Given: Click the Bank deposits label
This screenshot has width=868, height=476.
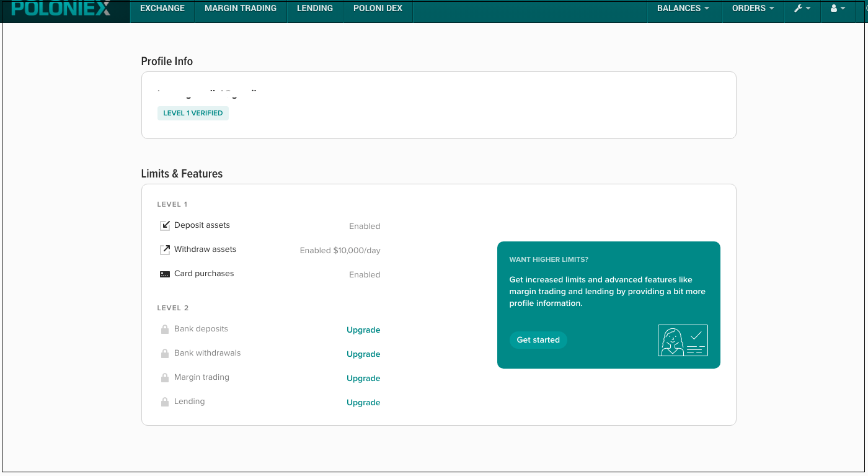Looking at the screenshot, I should pyautogui.click(x=201, y=329).
